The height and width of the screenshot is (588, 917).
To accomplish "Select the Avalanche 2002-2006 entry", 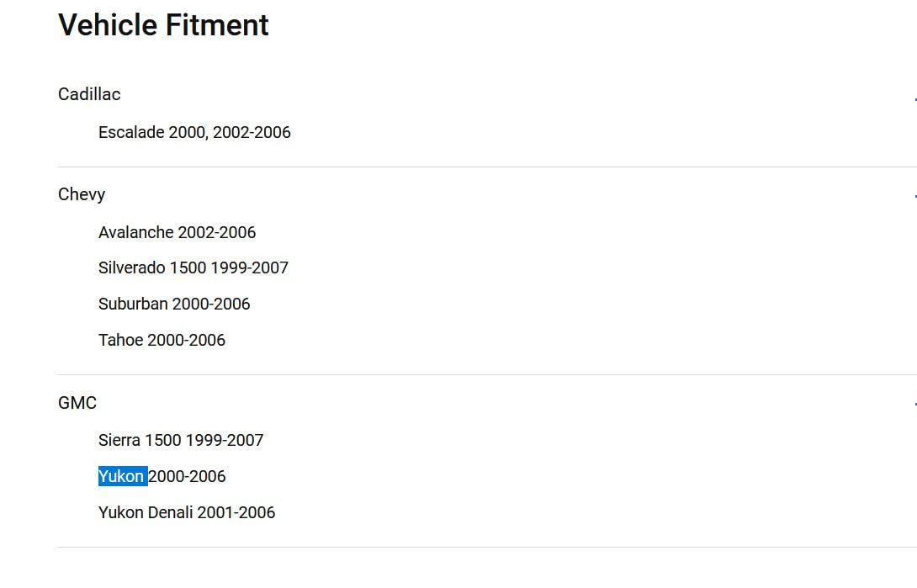I will (177, 232).
